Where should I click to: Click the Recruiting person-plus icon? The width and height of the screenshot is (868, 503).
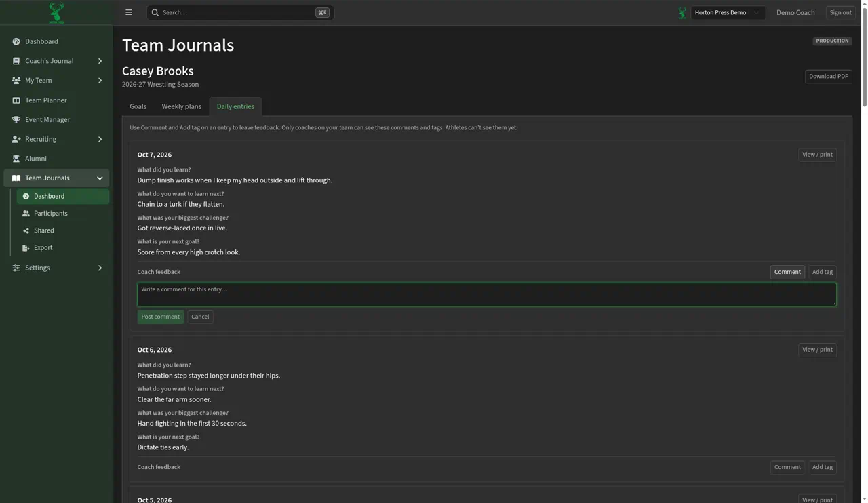(16, 139)
